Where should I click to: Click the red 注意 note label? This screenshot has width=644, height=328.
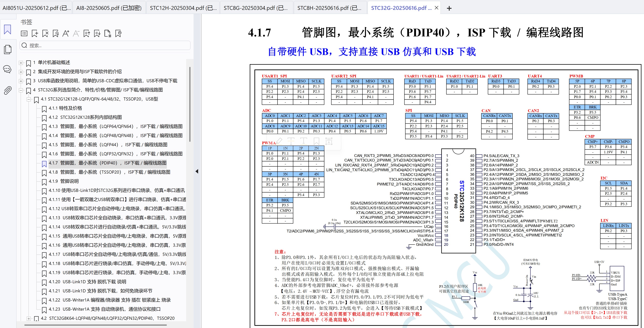280,252
